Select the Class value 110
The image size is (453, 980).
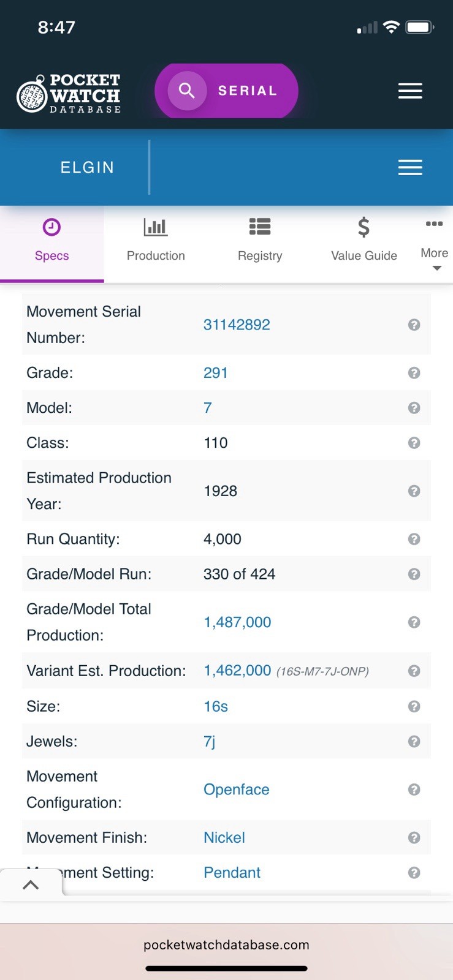coord(216,443)
